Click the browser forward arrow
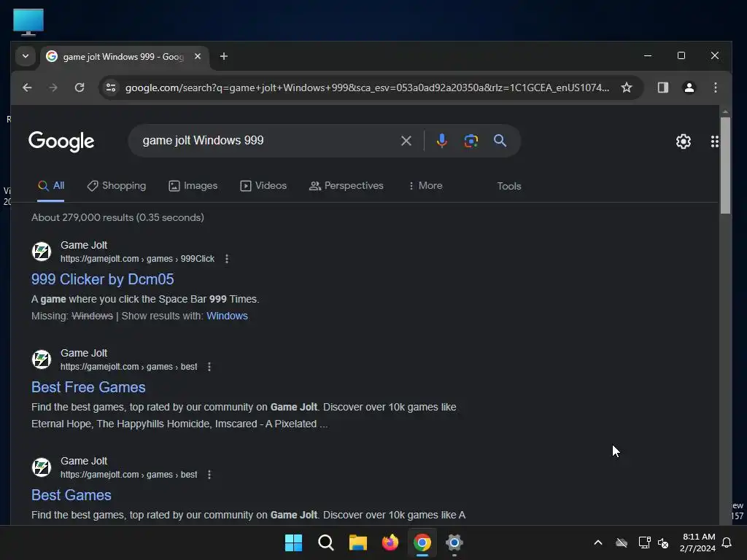747x560 pixels. 53,87
